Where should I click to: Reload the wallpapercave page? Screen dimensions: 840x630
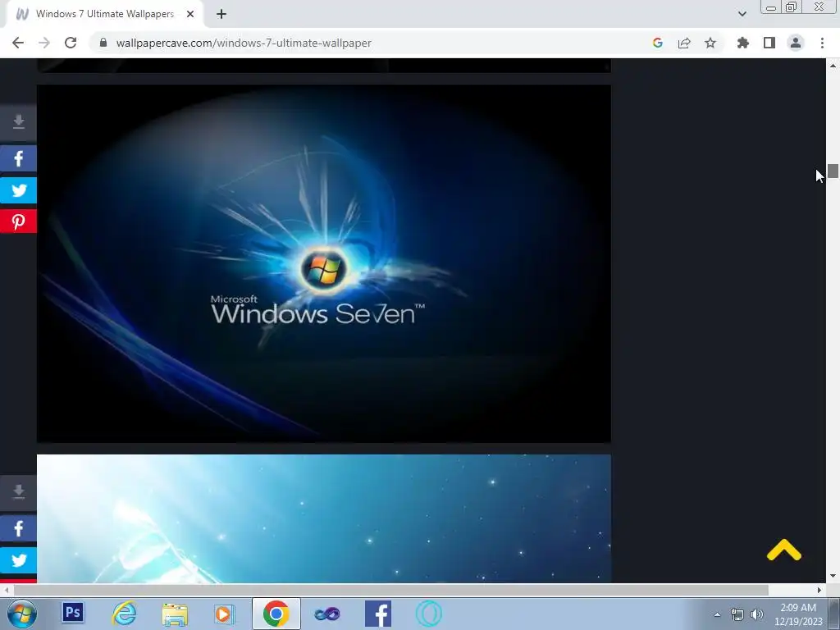tap(71, 43)
